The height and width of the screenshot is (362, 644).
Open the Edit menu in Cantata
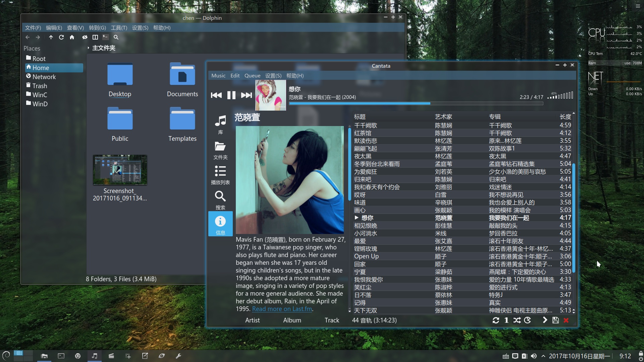pyautogui.click(x=235, y=76)
